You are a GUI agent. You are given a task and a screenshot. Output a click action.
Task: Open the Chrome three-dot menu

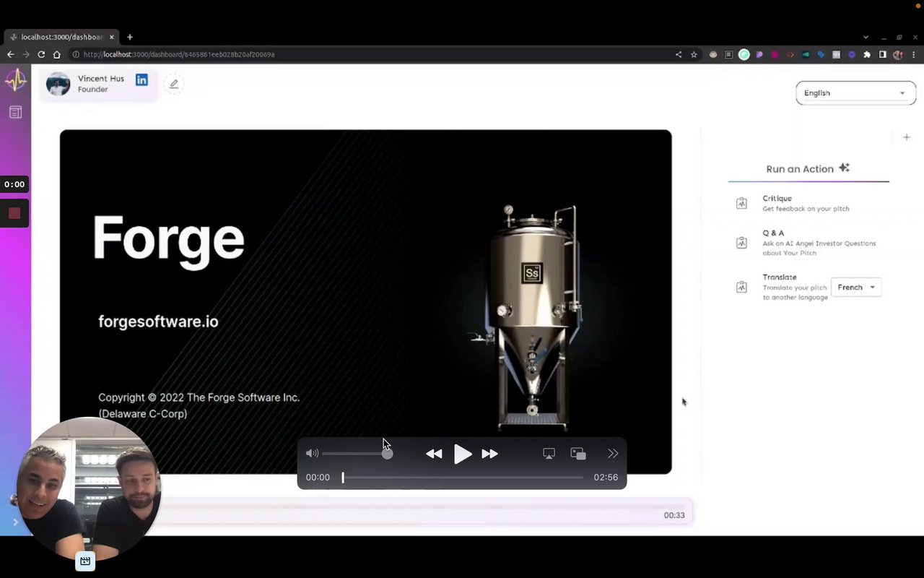coord(914,54)
